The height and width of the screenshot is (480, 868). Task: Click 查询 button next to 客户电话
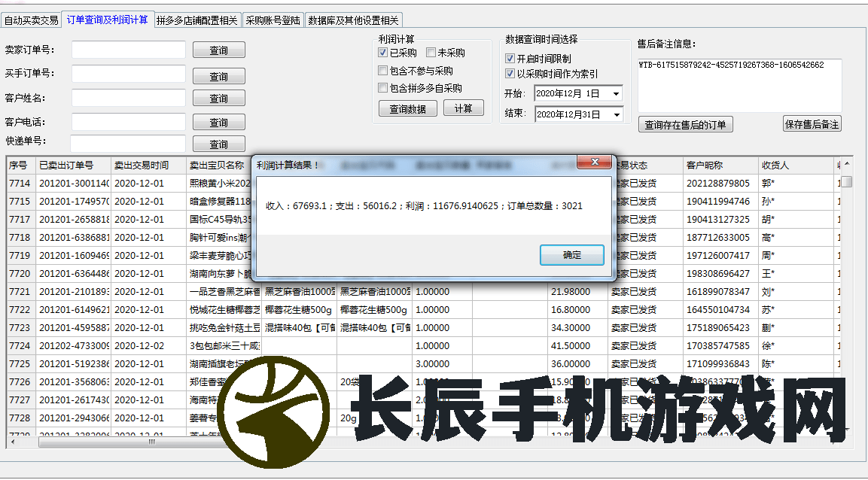[x=218, y=122]
